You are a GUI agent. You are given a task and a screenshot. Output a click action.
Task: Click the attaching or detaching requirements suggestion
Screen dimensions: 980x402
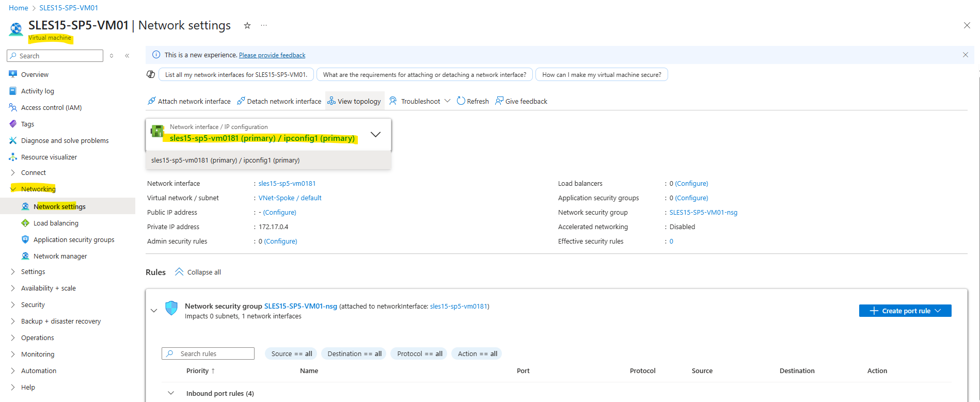tap(424, 74)
